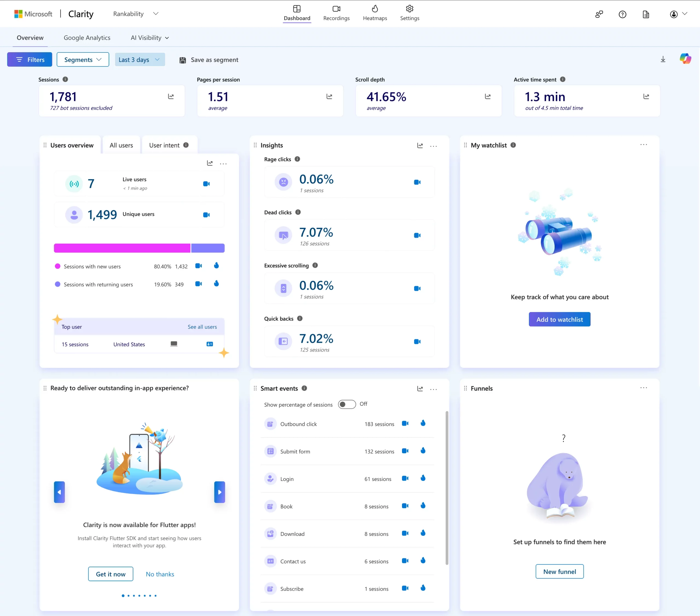Go to the Dashboard tab
This screenshot has height=616, width=700.
(297, 13)
